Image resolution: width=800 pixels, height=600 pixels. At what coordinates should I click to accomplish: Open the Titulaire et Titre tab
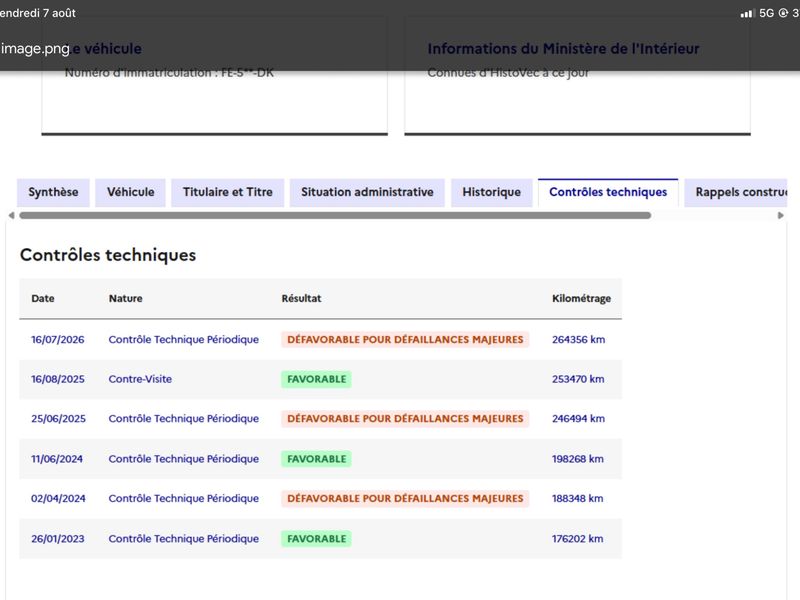tap(228, 192)
